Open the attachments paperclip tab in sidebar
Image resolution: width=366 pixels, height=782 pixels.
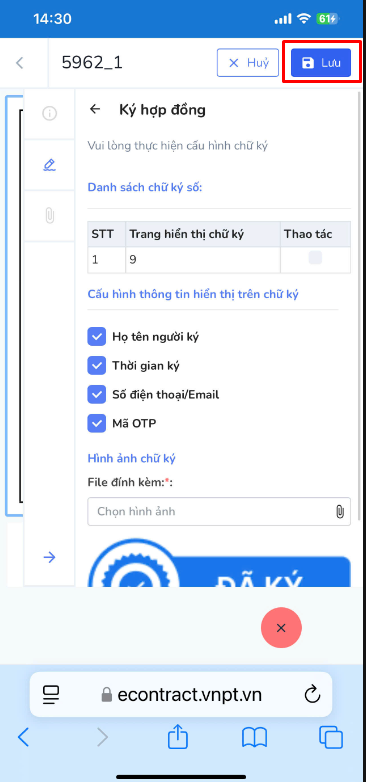[x=49, y=215]
